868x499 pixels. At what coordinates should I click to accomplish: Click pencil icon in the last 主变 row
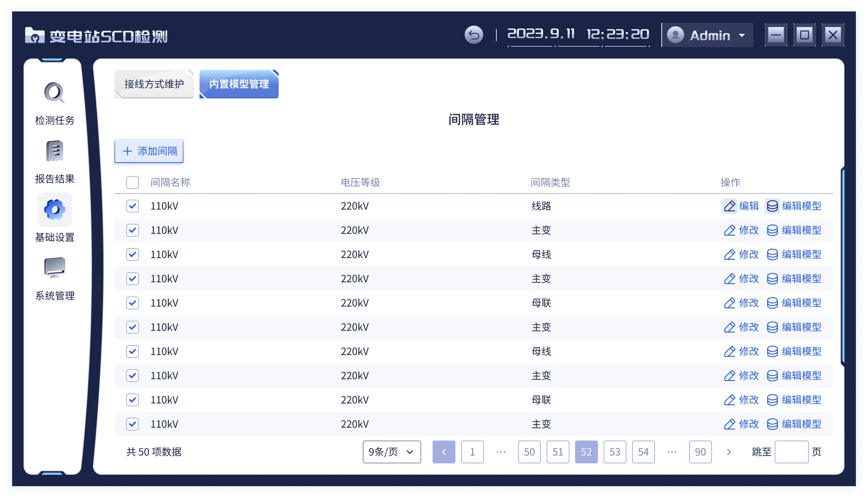tap(729, 424)
